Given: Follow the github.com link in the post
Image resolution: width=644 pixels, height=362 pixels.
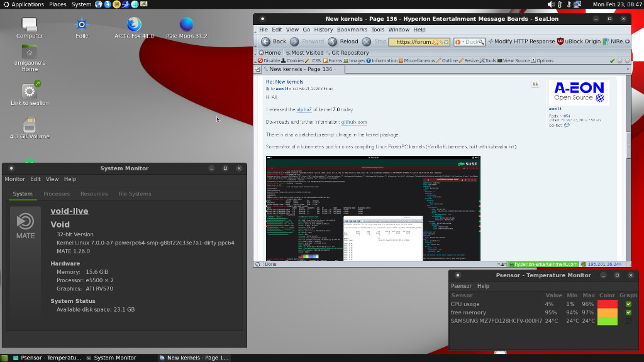Looking at the screenshot, I should pos(354,122).
